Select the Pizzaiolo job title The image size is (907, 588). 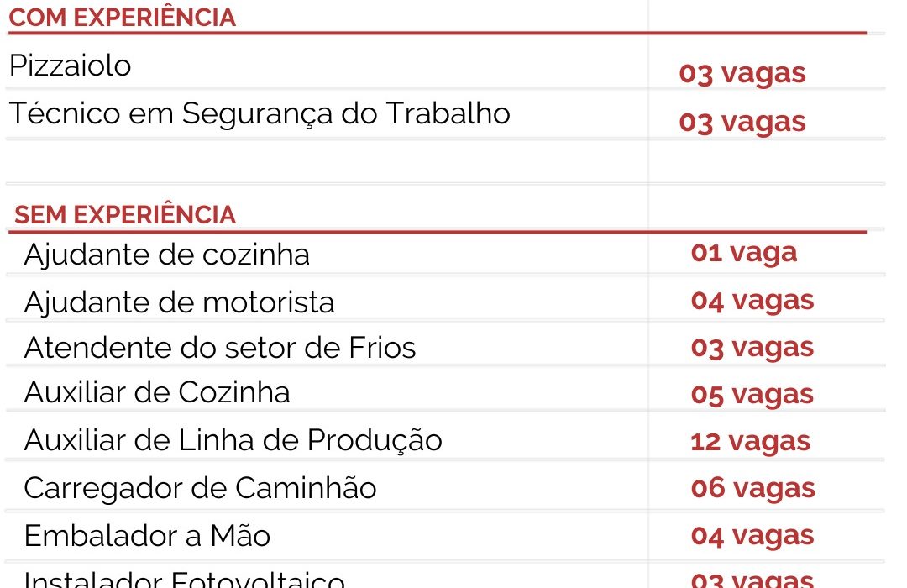click(71, 66)
